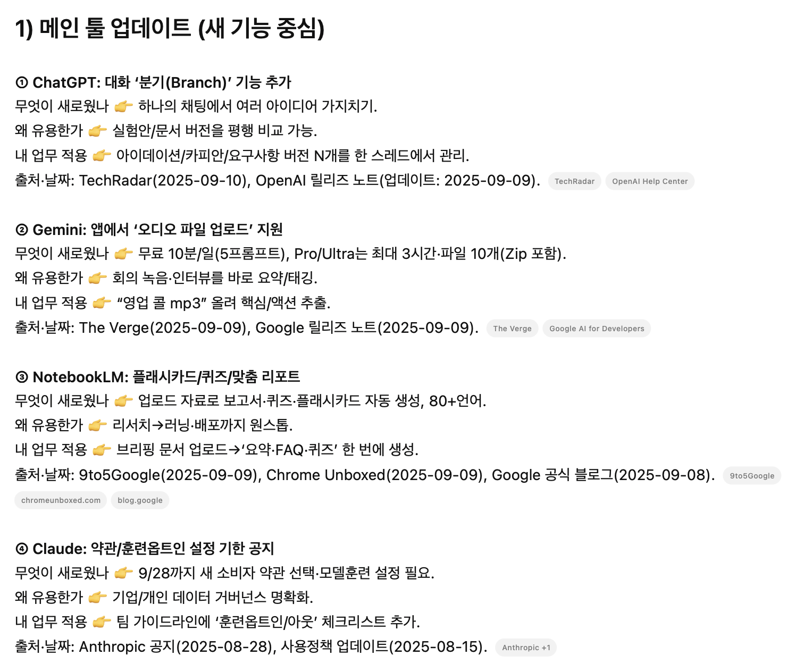Select the Claude '약관/훈련옵트인' heading
Viewport: 804px width, 672px height.
click(145, 549)
